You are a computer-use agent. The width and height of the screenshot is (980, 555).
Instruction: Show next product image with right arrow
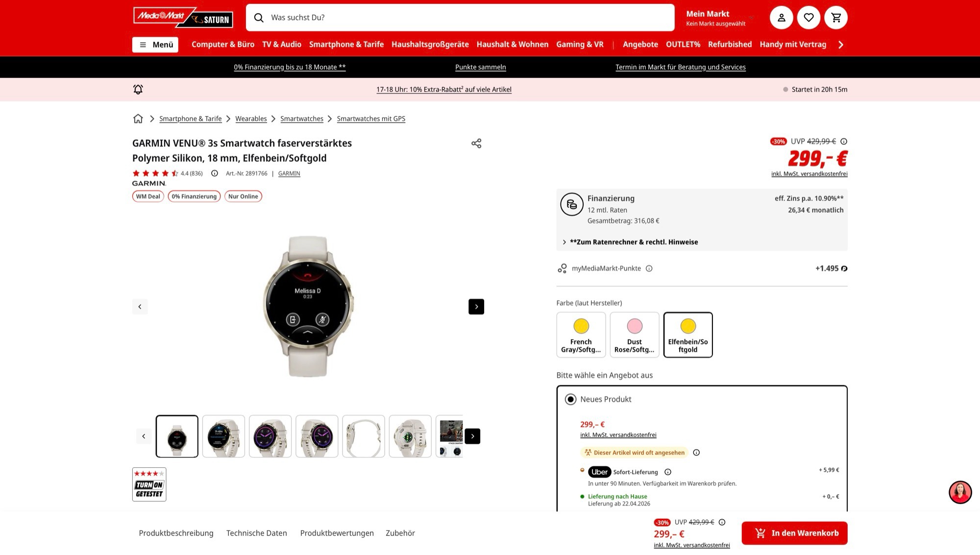pyautogui.click(x=476, y=307)
